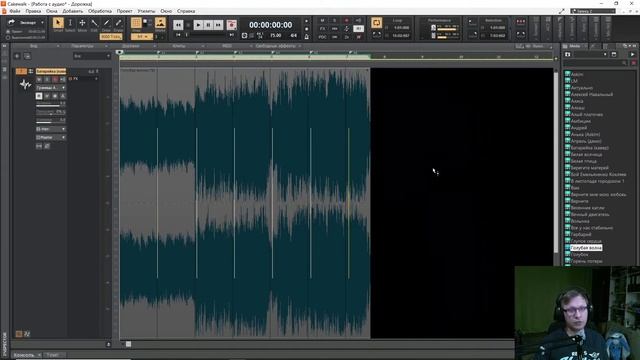Fast forward the transport

click(218, 25)
